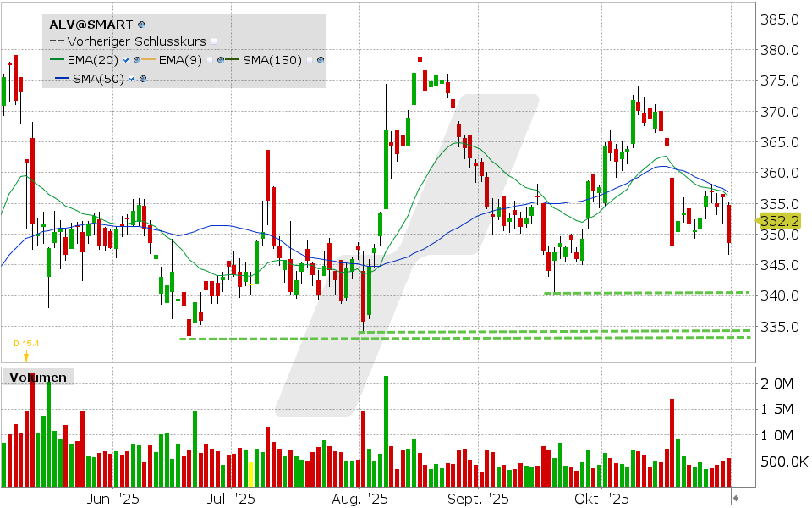Screen dimensions: 812x508
Task: Enable the Vorheriger Schlusskurs checkbox
Action: pos(214,40)
